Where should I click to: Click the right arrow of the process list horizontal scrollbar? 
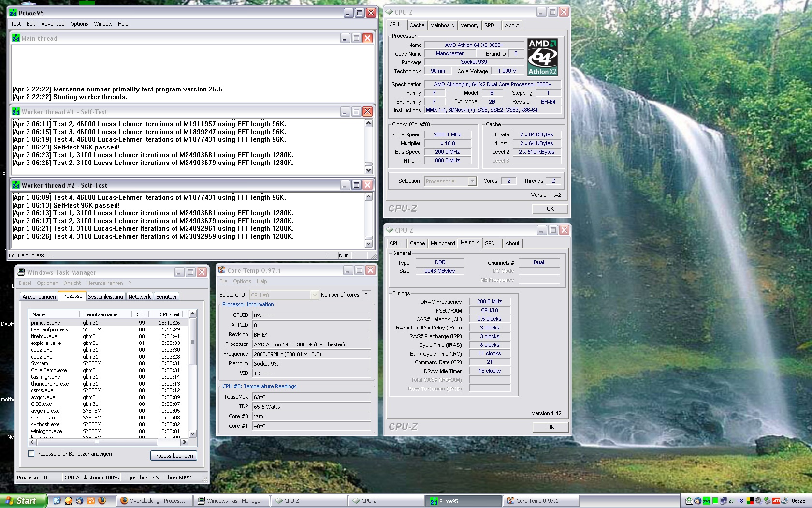184,442
